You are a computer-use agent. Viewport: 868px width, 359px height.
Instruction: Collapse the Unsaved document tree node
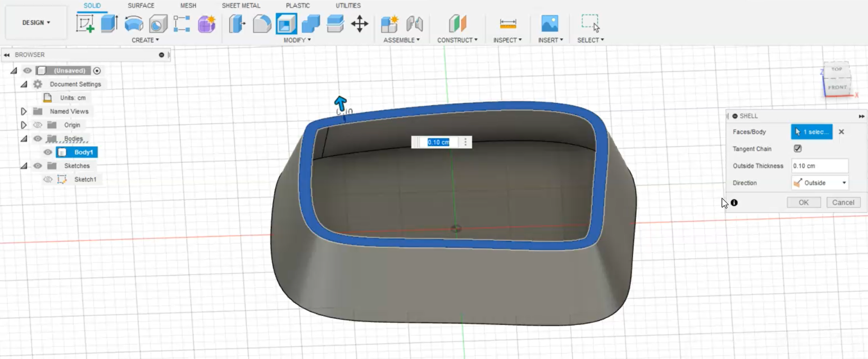[14, 70]
